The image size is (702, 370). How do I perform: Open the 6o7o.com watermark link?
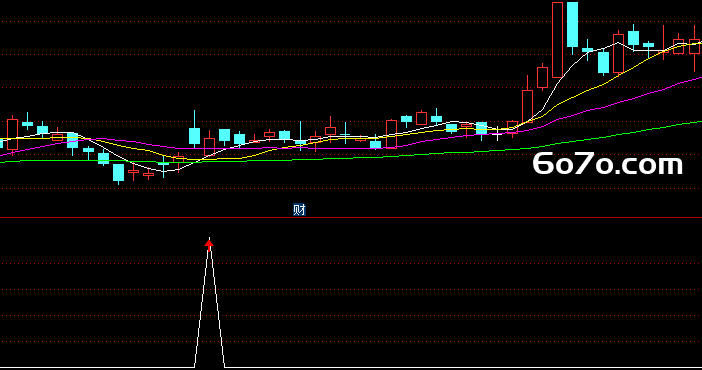pyautogui.click(x=608, y=164)
